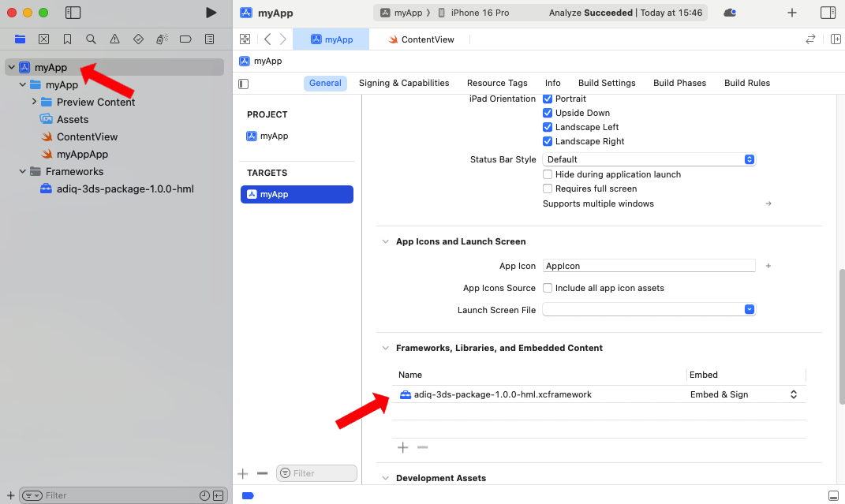Expand the Preview Content folder
Viewport: 845px width, 504px height.
coord(34,102)
